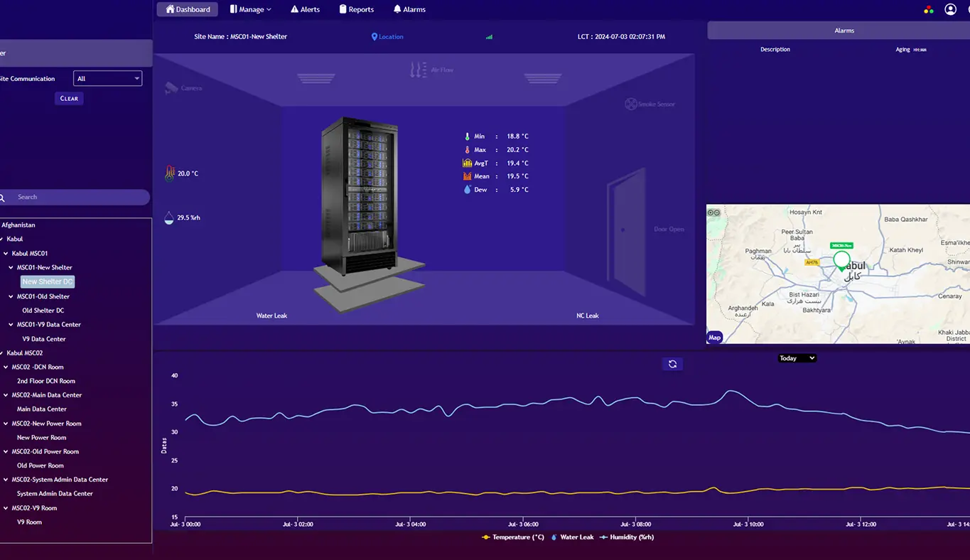The height and width of the screenshot is (560, 970).
Task: Toggle the Water Leak series in the chart legend
Action: pos(572,537)
